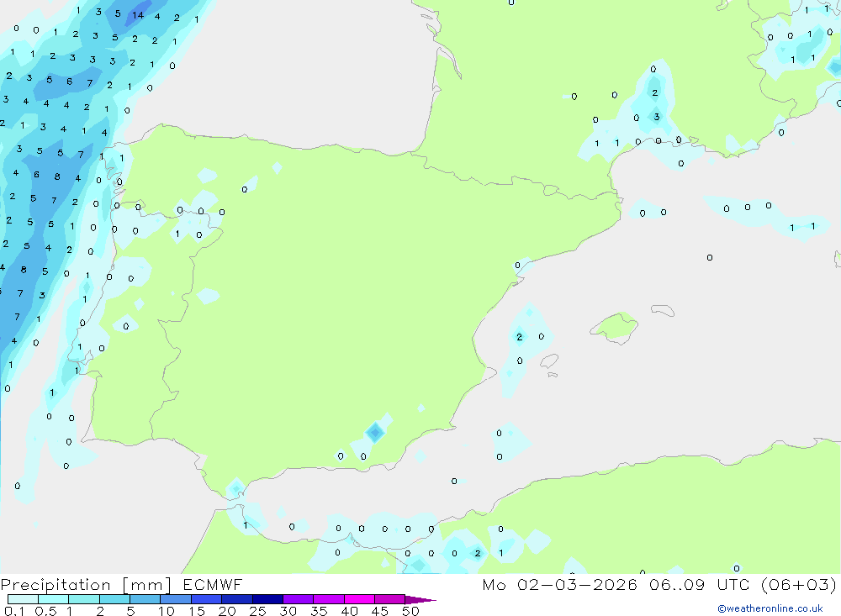The image size is (841, 616).
Task: Choose the 10–15 mm legend swatch
Action: [x=176, y=599]
